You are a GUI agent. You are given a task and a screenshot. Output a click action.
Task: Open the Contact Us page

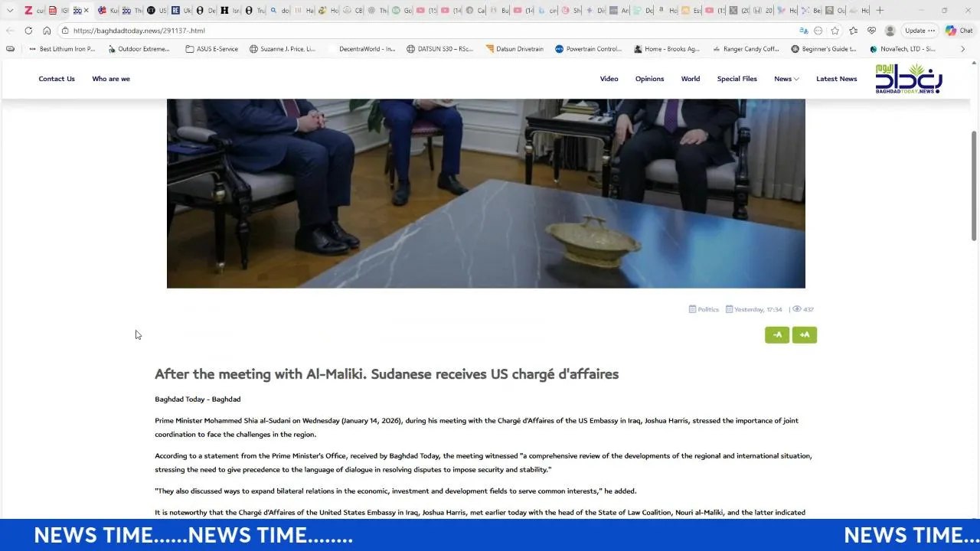pos(57,79)
